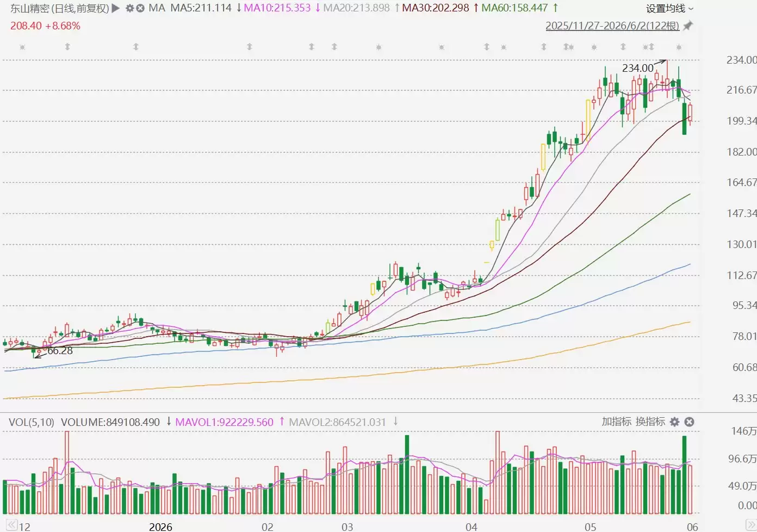Click the 234.00 high price marker
The height and width of the screenshot is (532, 757).
[638, 68]
